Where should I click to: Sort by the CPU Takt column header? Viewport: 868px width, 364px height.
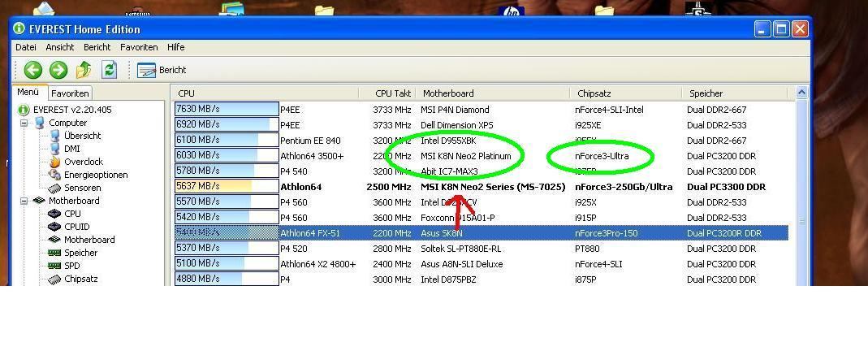[x=387, y=93]
